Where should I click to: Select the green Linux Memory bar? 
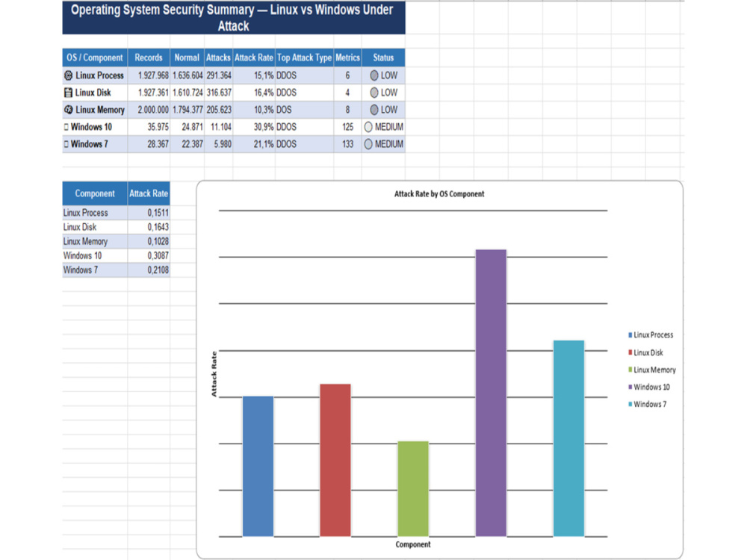(x=413, y=489)
